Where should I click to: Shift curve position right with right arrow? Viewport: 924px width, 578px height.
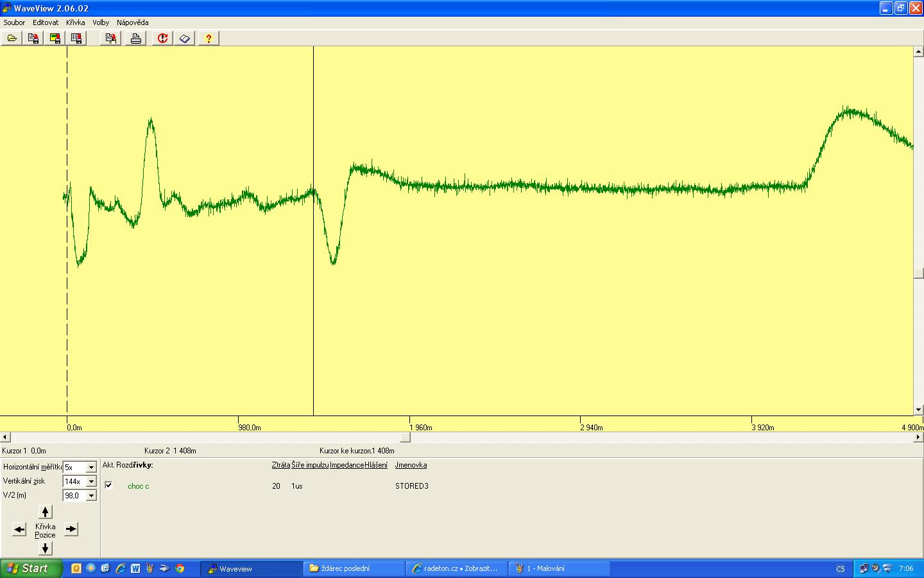coord(71,530)
